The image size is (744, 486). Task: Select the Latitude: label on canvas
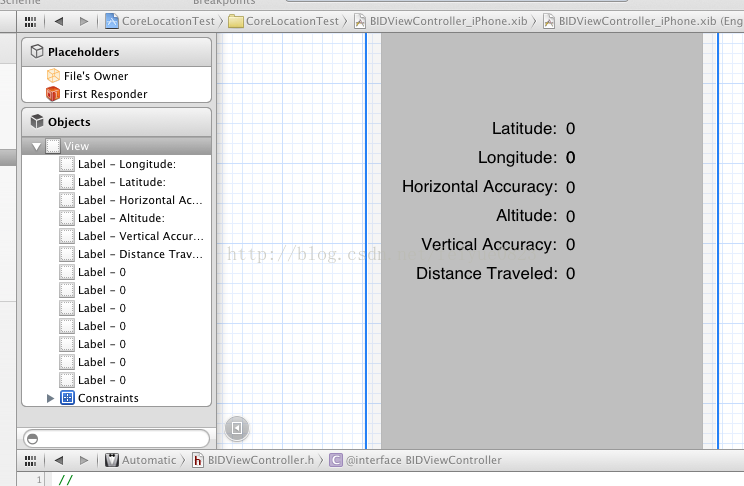click(x=524, y=128)
